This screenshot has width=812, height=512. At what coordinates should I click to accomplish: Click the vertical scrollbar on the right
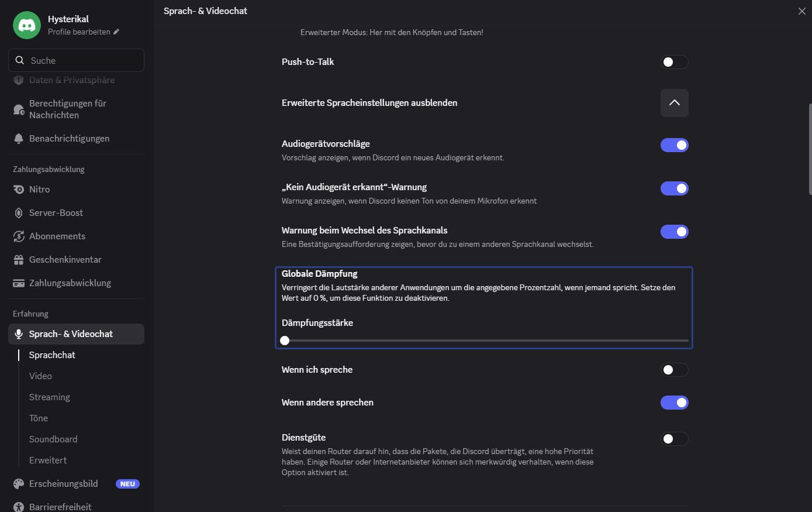coord(810,149)
